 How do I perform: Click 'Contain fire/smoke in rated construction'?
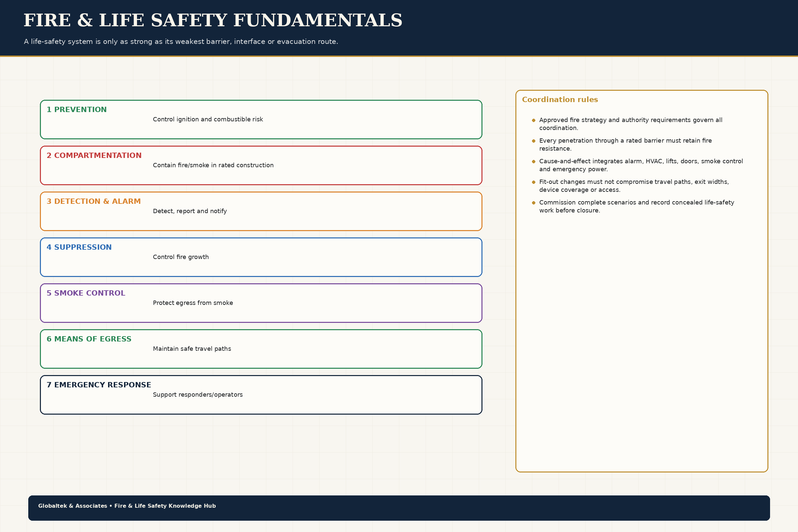point(213,165)
